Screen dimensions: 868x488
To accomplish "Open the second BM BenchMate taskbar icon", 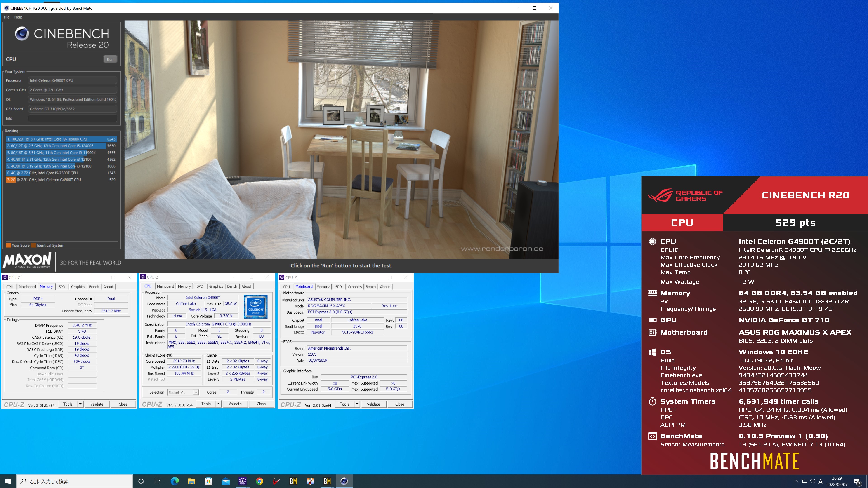I will coord(327,481).
